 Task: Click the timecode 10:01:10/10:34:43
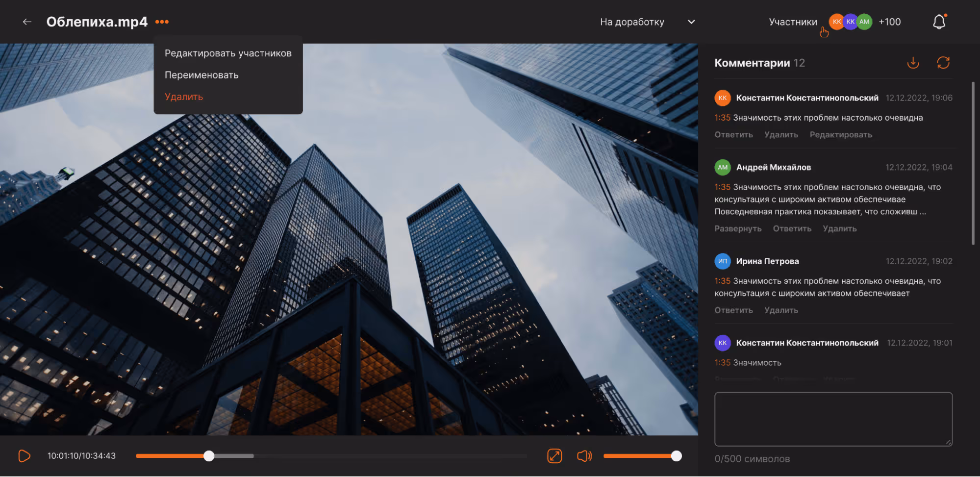point(81,456)
